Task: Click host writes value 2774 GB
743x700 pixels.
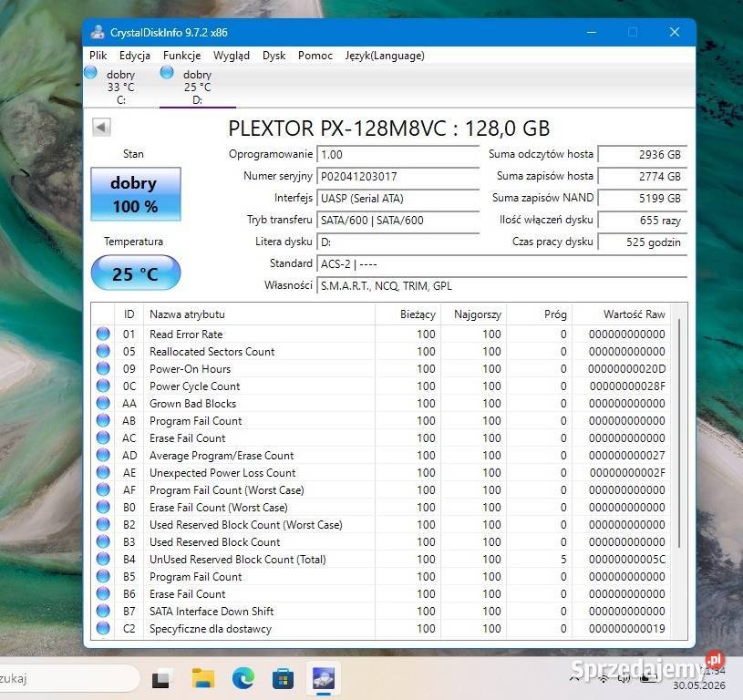Action: 642,176
